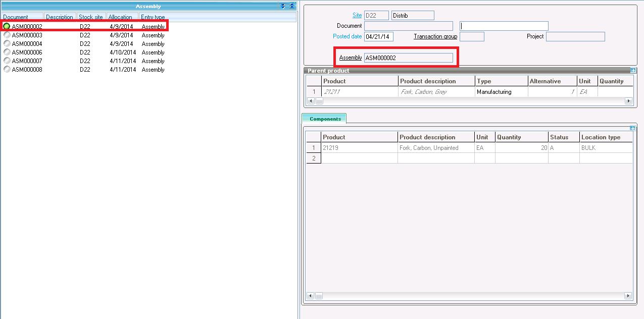Open the Site link

357,16
